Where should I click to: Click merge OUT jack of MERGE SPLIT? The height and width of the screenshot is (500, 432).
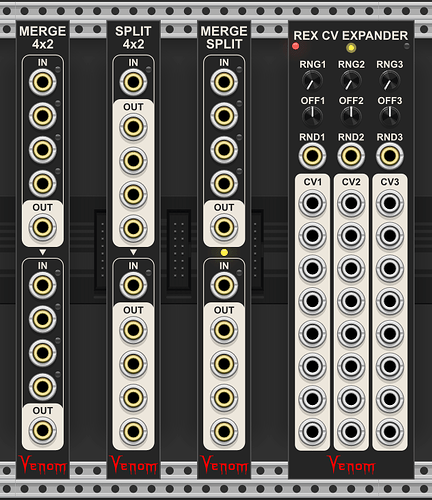point(224,227)
